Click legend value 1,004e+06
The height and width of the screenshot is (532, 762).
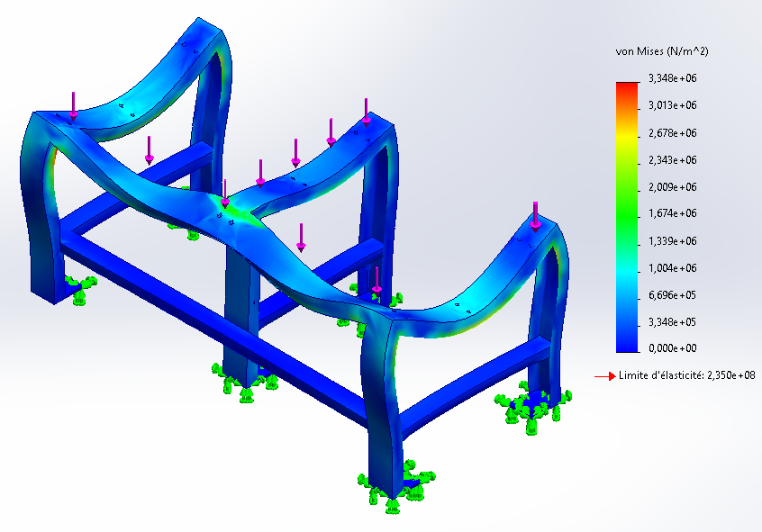[x=673, y=268]
